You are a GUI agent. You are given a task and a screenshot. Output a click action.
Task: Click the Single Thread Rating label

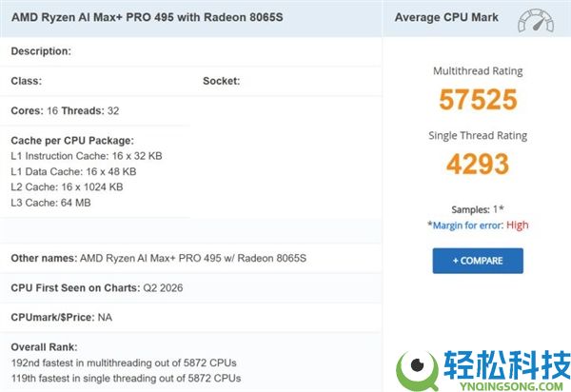pyautogui.click(x=478, y=136)
